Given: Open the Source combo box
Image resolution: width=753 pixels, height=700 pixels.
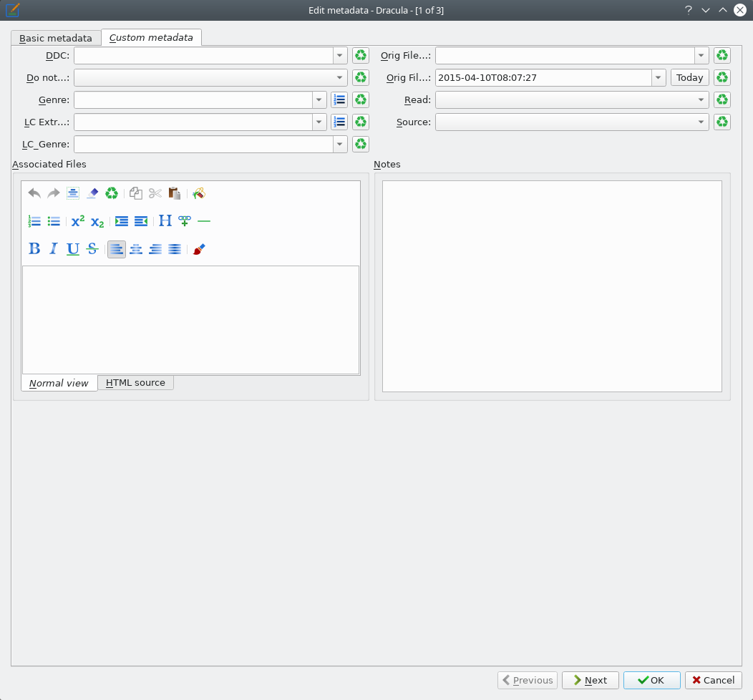Looking at the screenshot, I should (572, 122).
